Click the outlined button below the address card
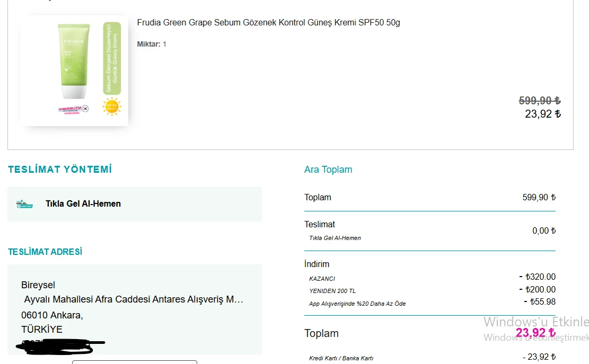 click(134, 362)
